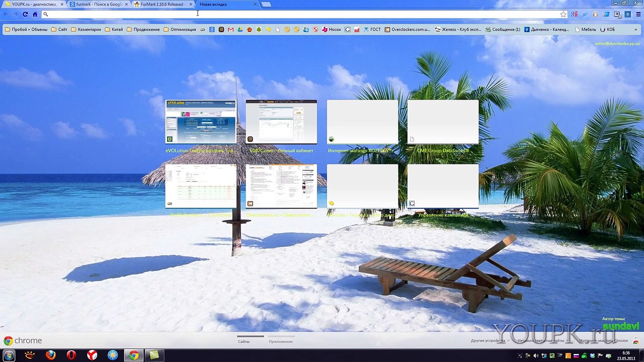
Task: Click the Dropbox icon in the system tray
Action: [x=592, y=356]
